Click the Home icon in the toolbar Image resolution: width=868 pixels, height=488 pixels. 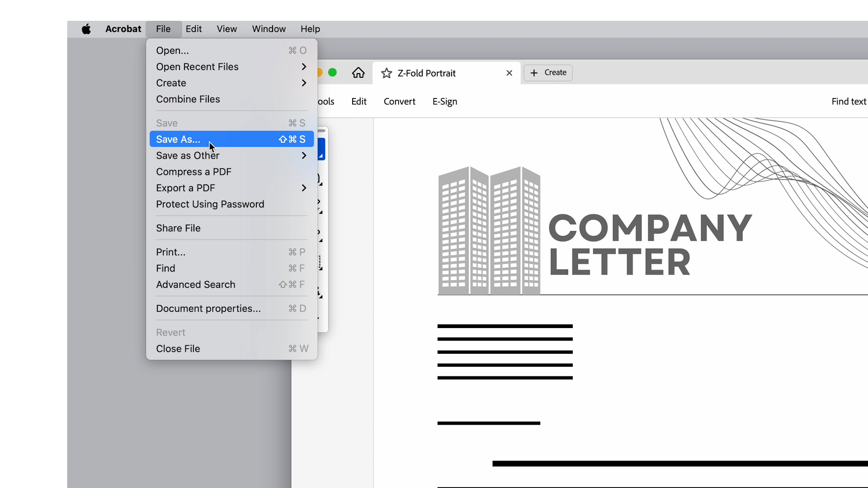[359, 72]
